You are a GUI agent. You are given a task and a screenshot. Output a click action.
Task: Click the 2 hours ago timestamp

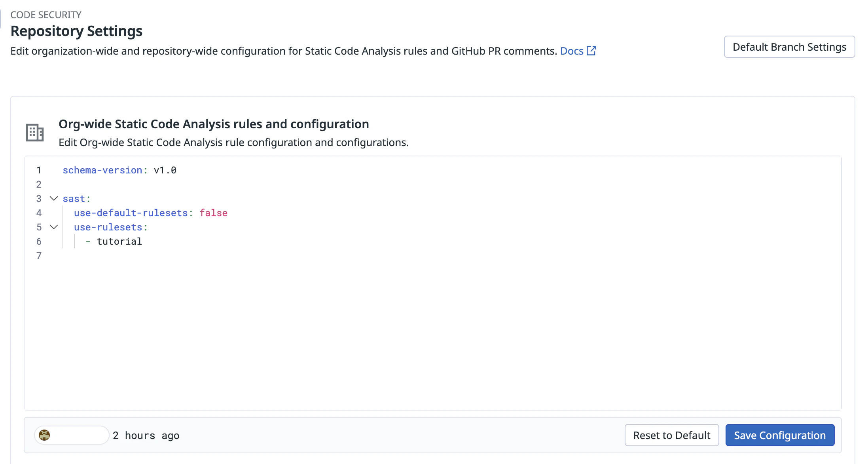click(146, 435)
